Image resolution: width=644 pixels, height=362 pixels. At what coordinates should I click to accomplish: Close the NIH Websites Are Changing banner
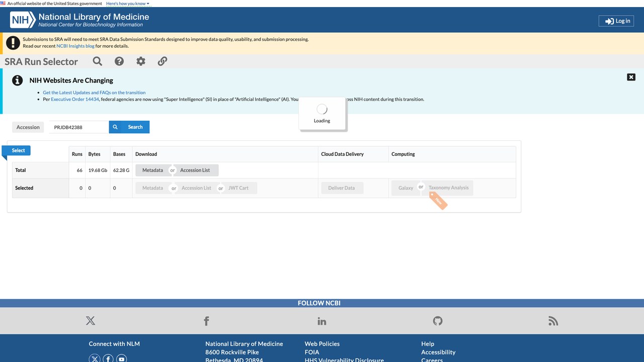(x=631, y=77)
